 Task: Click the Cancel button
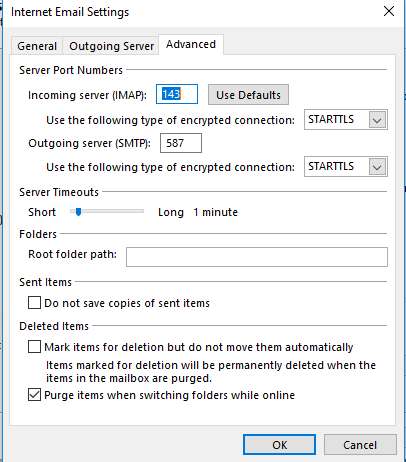[x=360, y=445]
